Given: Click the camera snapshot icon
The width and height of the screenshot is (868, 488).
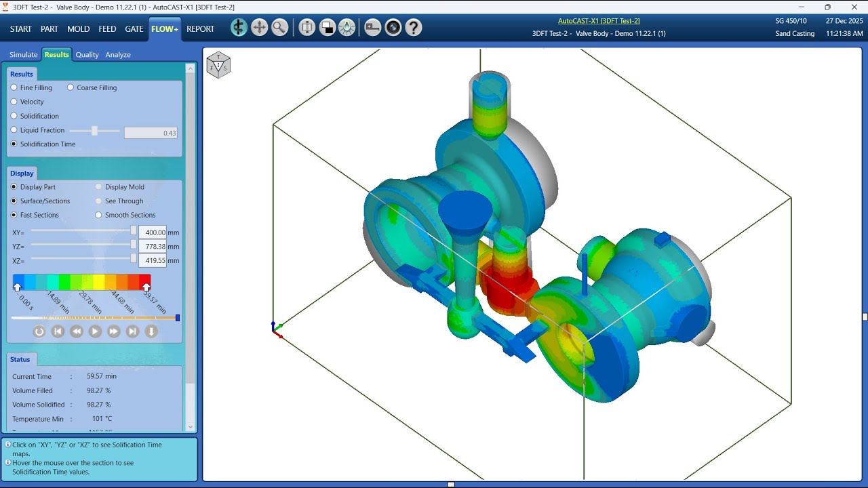Looking at the screenshot, I should pos(393,28).
